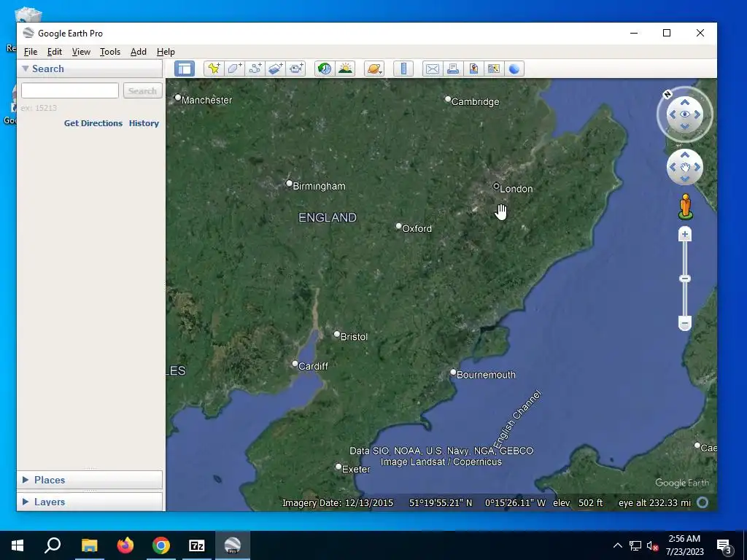Open the Windows Start menu
Image resolution: width=747 pixels, height=560 pixels.
tap(18, 545)
